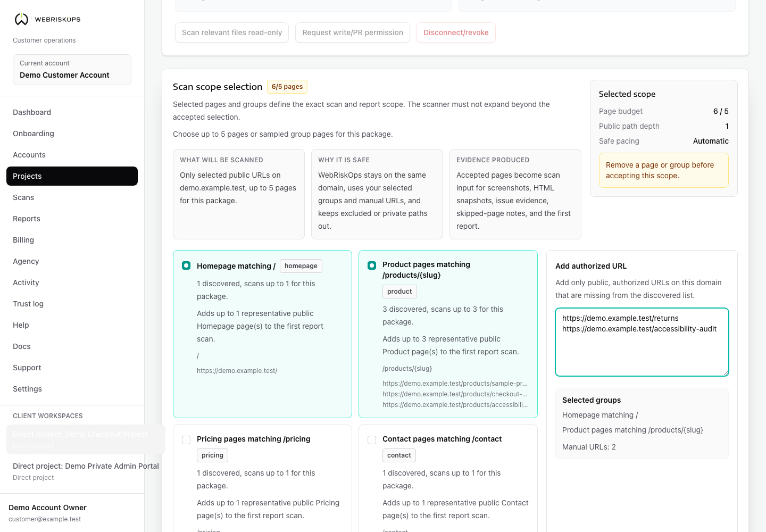
Task: Open Accounts in the sidebar
Action: point(72,155)
